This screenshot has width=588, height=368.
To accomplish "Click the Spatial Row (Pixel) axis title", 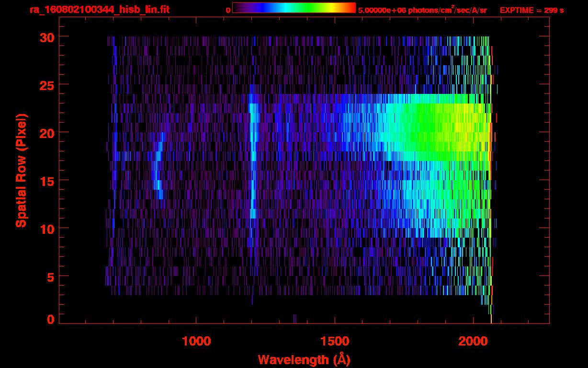I will 22,171.
